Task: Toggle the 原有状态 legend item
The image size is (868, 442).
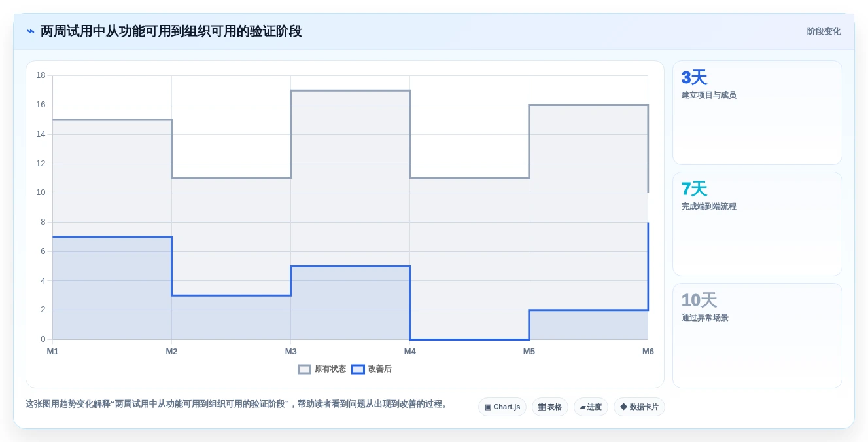Action: coord(322,369)
